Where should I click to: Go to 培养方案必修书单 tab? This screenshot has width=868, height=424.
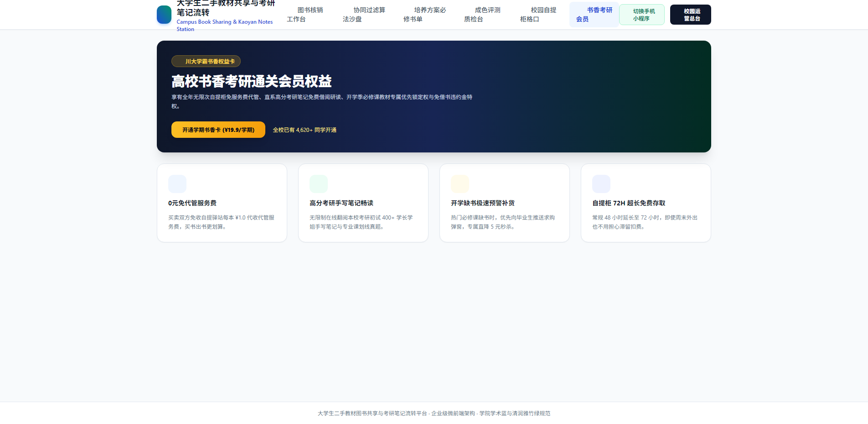point(425,15)
